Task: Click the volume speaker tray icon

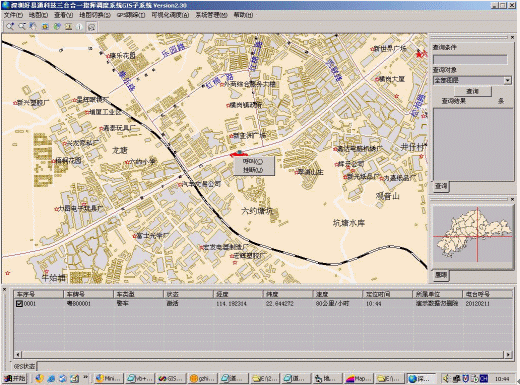Action: (446, 378)
